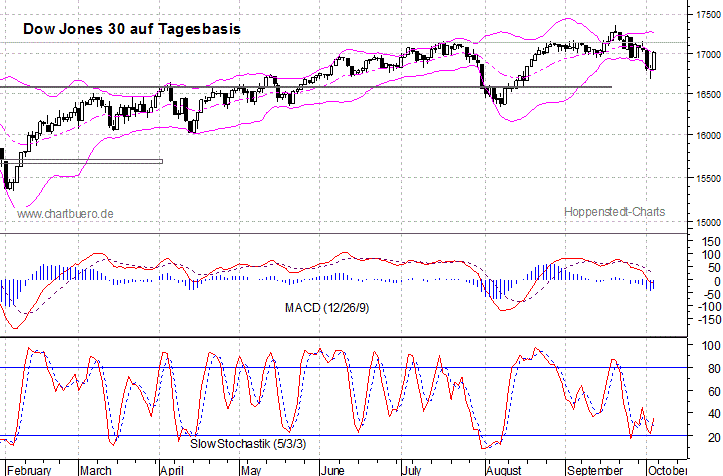Click the 17500 price axis label
Image resolution: width=723 pixels, height=476 pixels.
click(708, 15)
